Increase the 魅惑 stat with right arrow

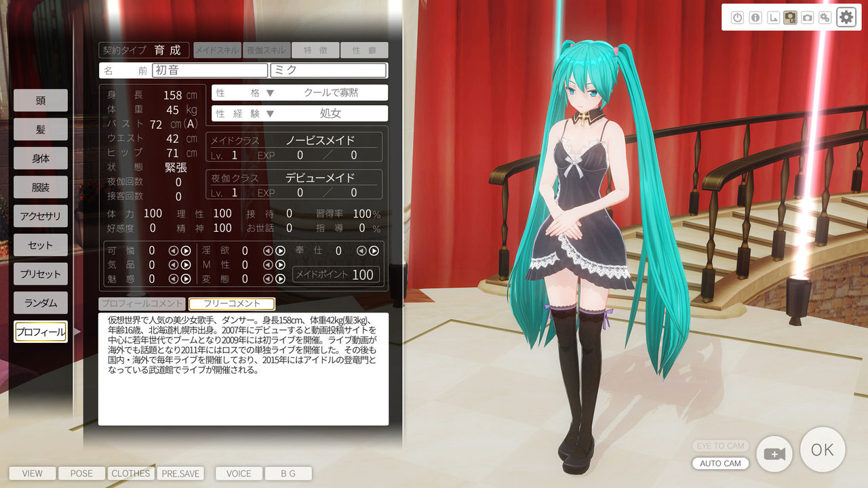click(x=186, y=279)
